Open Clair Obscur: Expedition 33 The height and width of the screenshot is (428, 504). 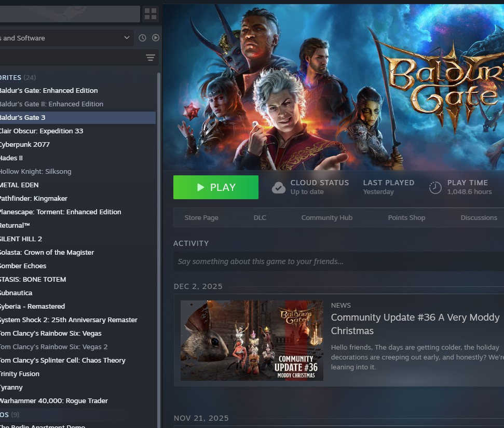click(x=78, y=131)
